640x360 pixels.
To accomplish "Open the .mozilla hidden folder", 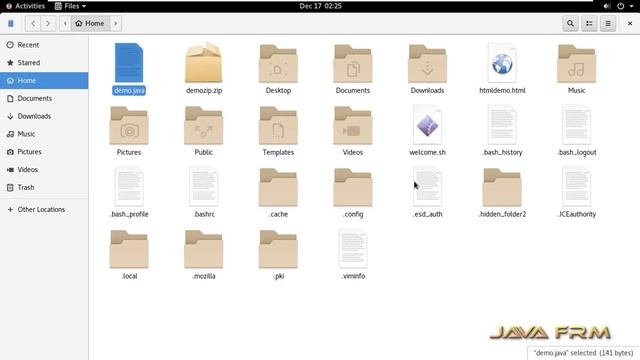I will tap(204, 249).
